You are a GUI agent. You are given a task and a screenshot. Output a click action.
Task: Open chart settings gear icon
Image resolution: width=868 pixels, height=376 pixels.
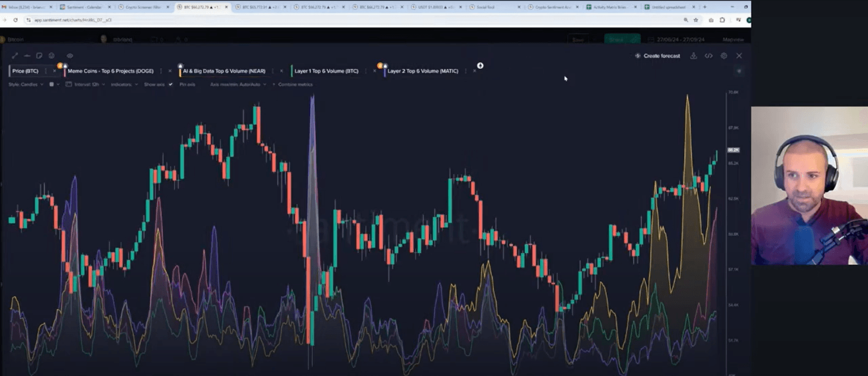click(724, 56)
